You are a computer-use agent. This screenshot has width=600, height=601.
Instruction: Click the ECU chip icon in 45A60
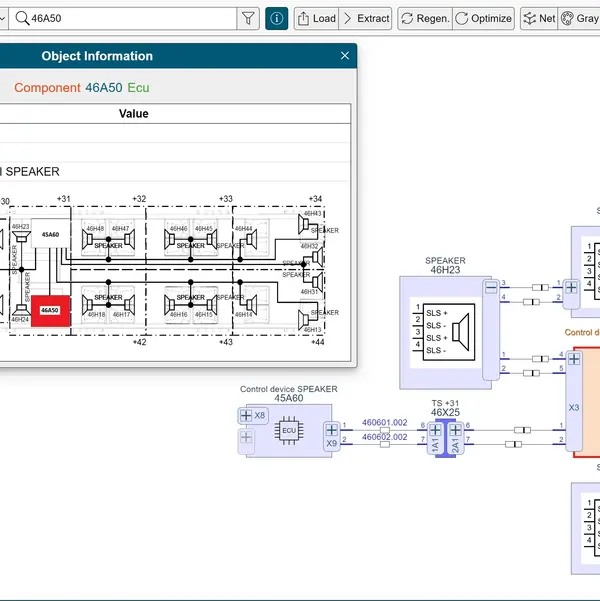(288, 430)
